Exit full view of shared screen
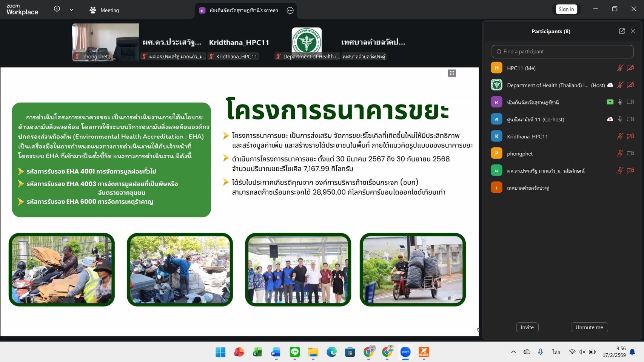644x362 pixels. pyautogui.click(x=452, y=73)
